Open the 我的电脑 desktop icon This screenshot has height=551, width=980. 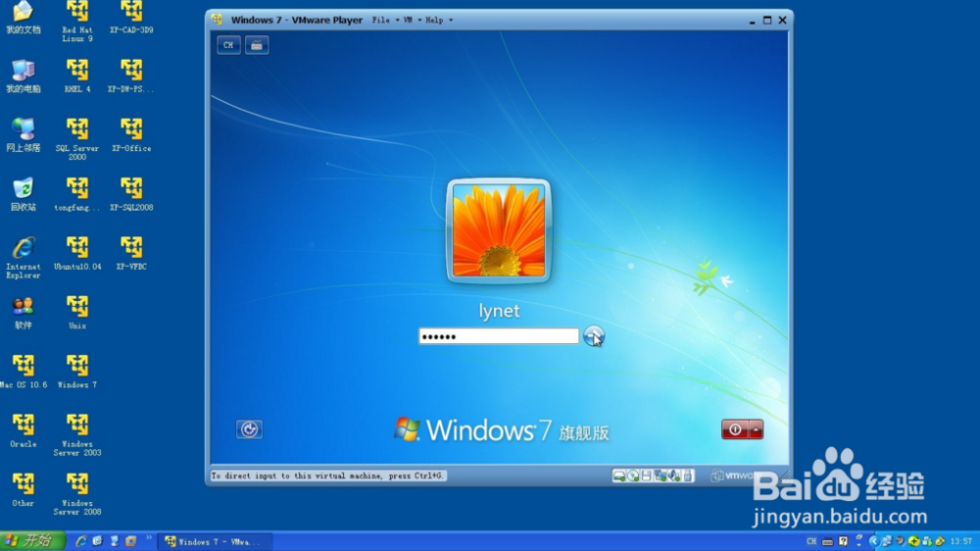[24, 76]
